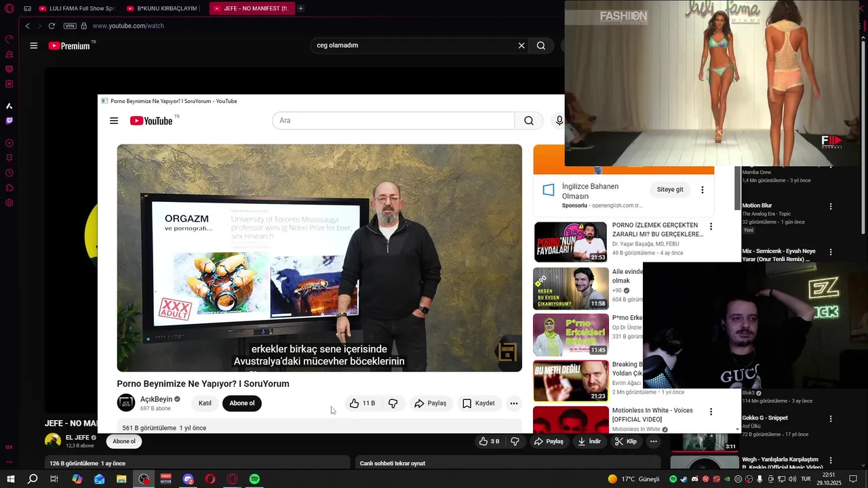Click the suggestions list scrollbar
Image resolution: width=868 pixels, height=488 pixels.
click(x=738, y=188)
